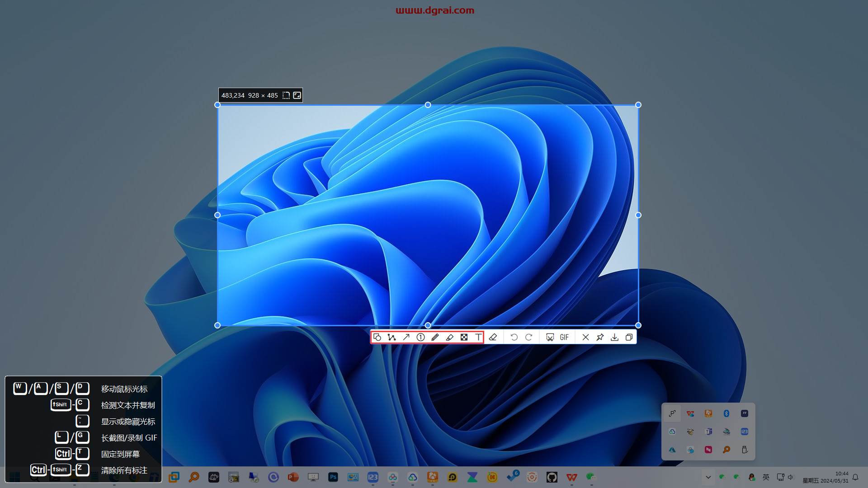Select the mosaic blur tool
This screenshot has width=868, height=488.
[x=464, y=337]
